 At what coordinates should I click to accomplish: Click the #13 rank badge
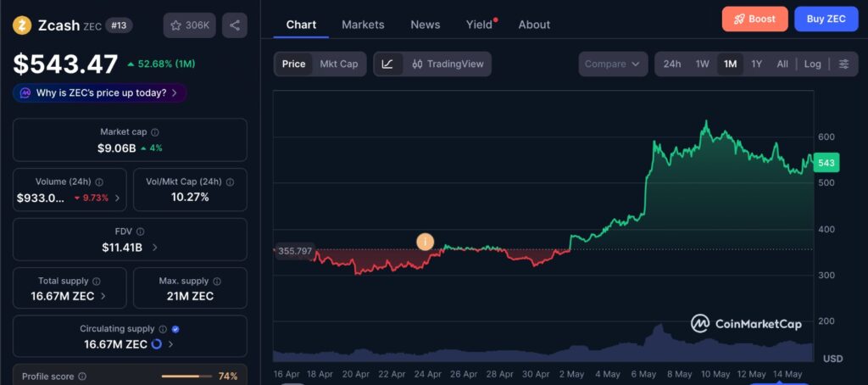(x=119, y=25)
